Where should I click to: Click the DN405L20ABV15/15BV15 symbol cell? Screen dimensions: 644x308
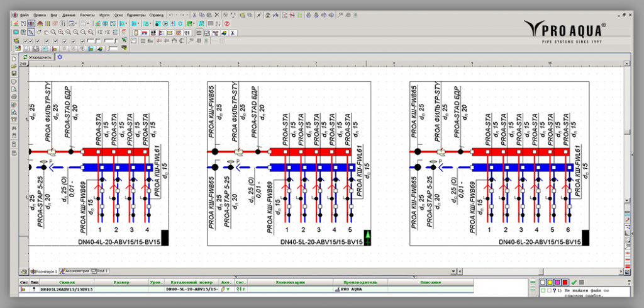[67, 289]
